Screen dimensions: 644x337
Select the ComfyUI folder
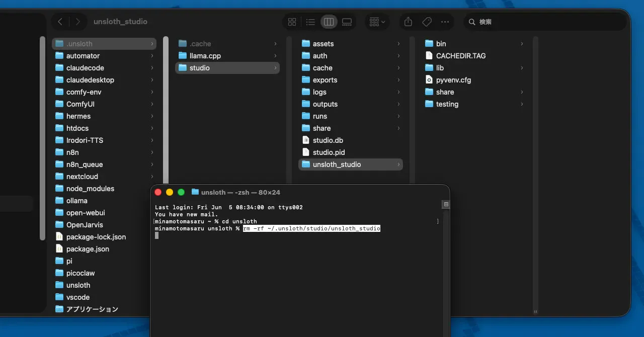pyautogui.click(x=104, y=104)
